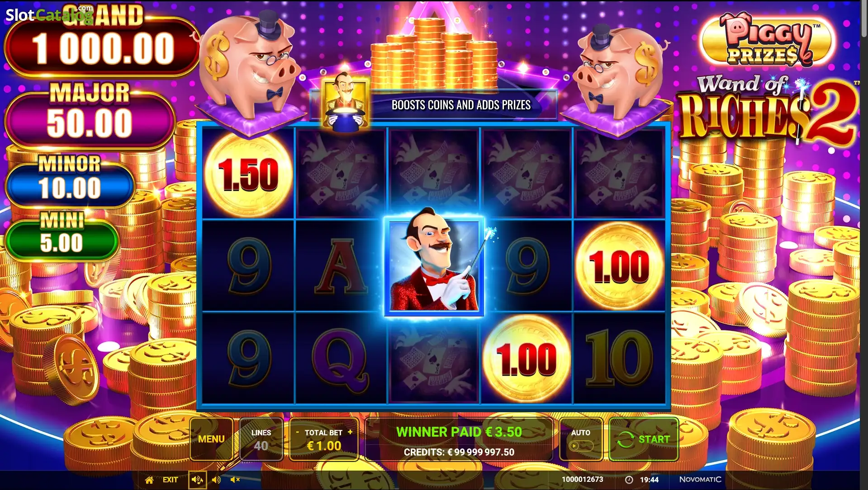Click the clock icon beside 19:44
Viewport: 868px width, 490px height.
(x=629, y=480)
